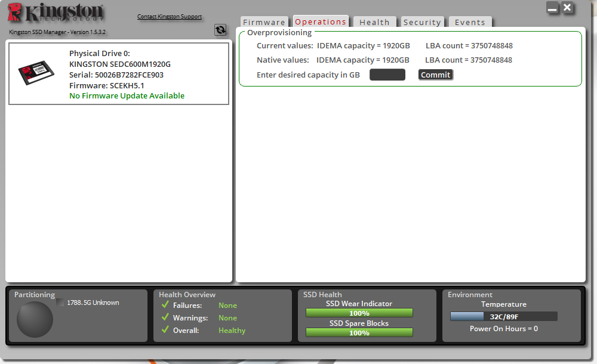
Task: Click the version 1.5.3.2 label
Action: click(57, 32)
